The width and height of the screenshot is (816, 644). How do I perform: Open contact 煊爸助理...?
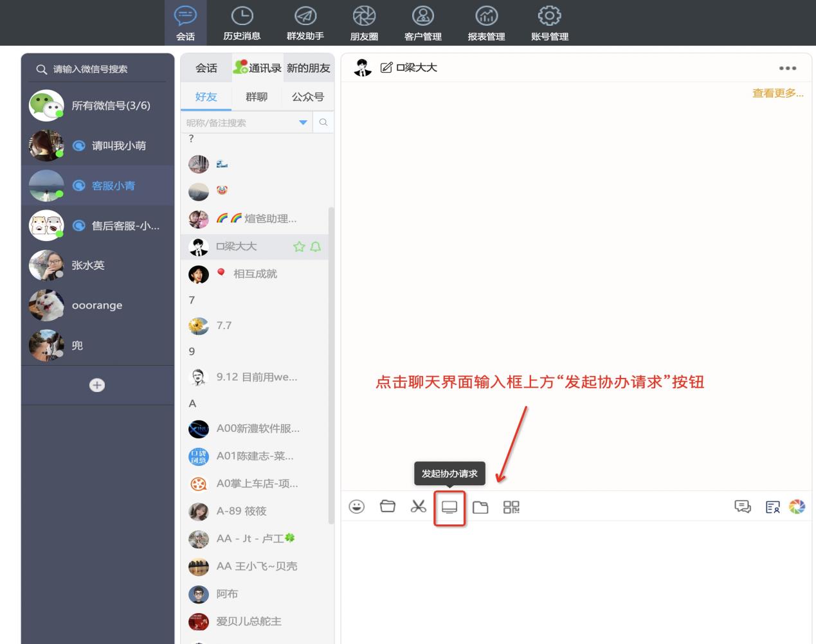click(x=256, y=219)
